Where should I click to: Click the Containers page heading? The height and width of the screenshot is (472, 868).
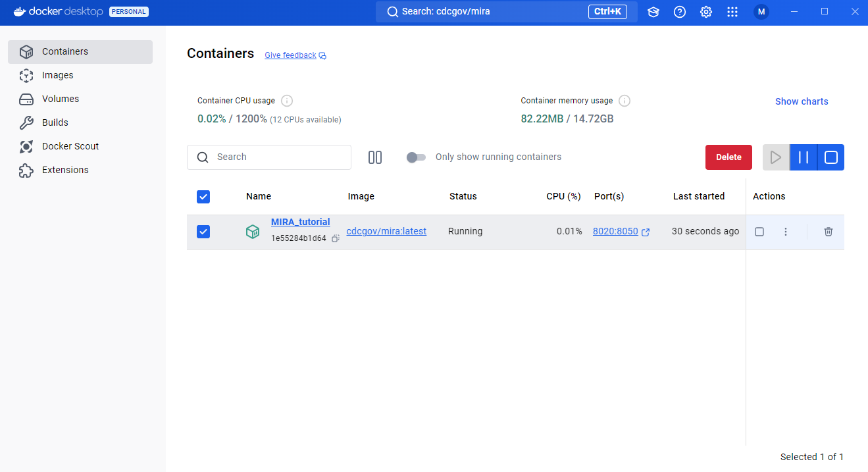pyautogui.click(x=220, y=53)
